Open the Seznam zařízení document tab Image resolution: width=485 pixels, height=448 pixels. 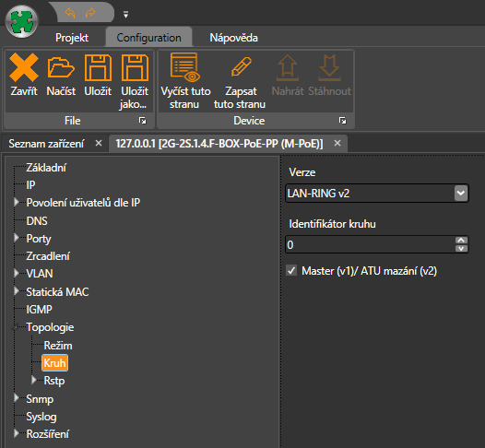tap(46, 144)
